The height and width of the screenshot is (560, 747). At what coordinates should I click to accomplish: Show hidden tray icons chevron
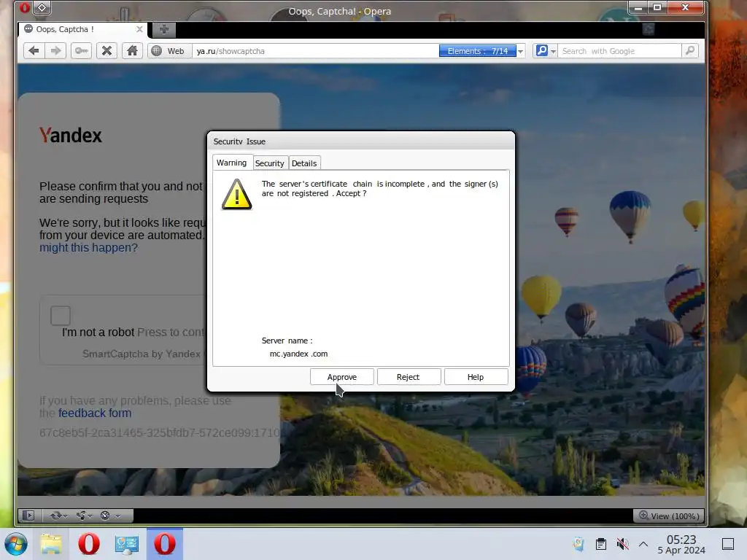pos(643,544)
